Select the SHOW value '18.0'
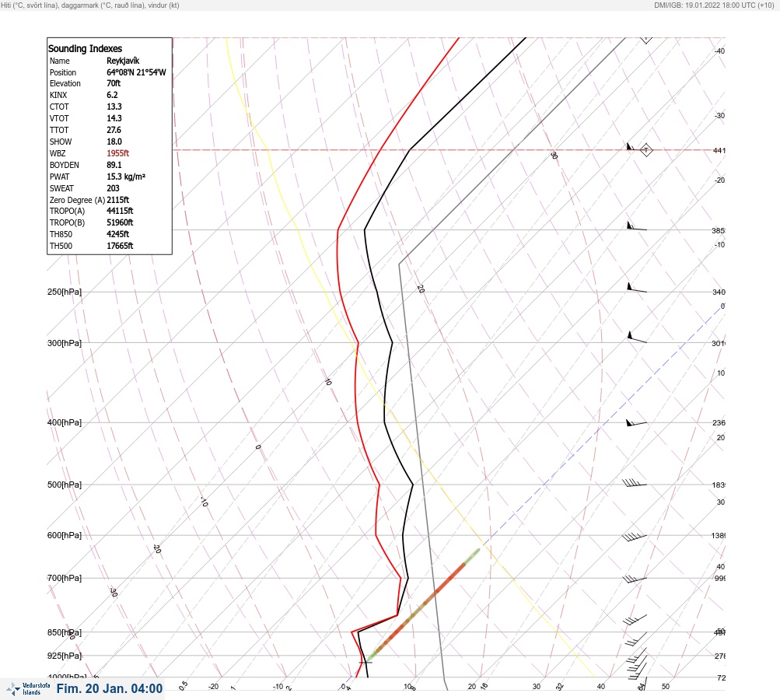The height and width of the screenshot is (700, 780). coord(114,142)
